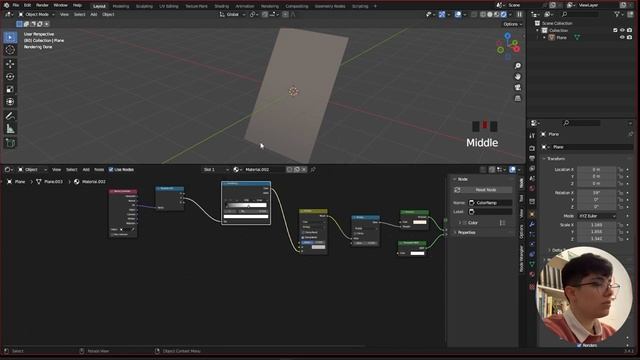This screenshot has width=640, height=360.
Task: Open the Object Mode dropdown
Action: [x=37, y=14]
